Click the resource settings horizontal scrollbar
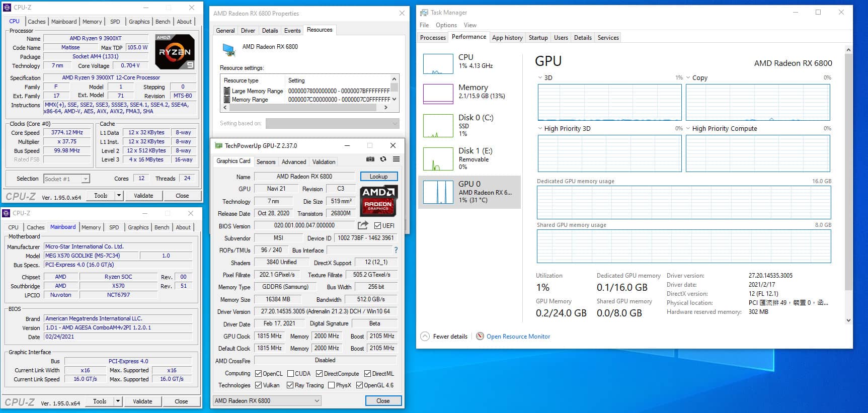The height and width of the screenshot is (413, 868). pyautogui.click(x=306, y=107)
